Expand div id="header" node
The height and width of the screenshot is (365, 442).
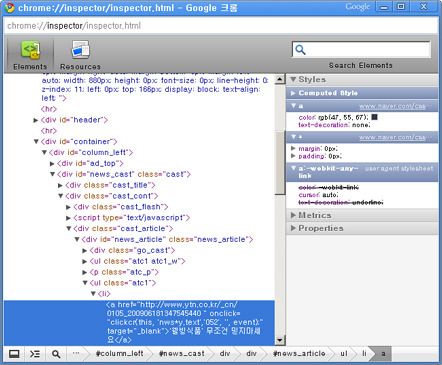point(36,120)
